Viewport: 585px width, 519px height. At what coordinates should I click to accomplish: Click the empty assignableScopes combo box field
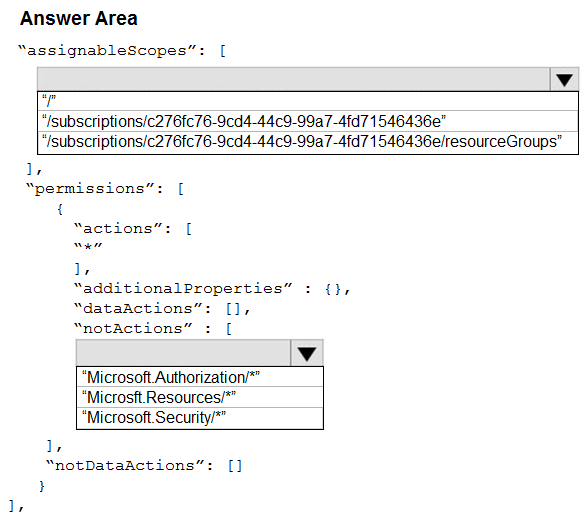[294, 79]
